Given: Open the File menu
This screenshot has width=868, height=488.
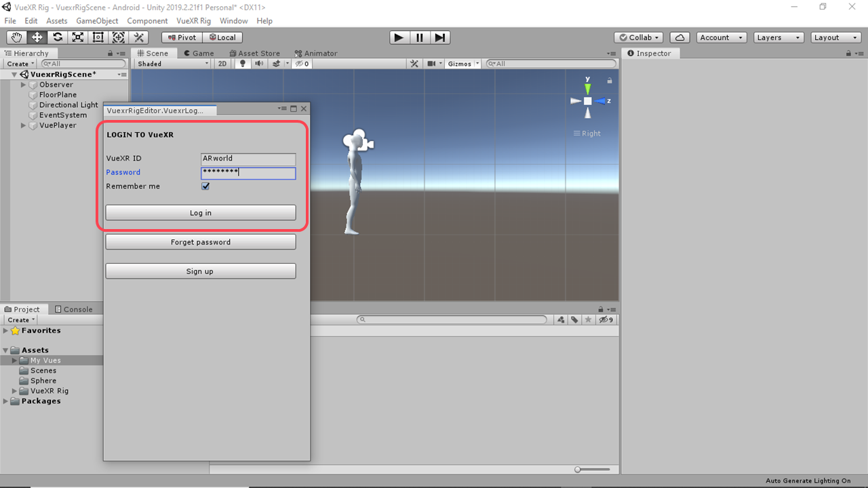Looking at the screenshot, I should click(x=10, y=21).
